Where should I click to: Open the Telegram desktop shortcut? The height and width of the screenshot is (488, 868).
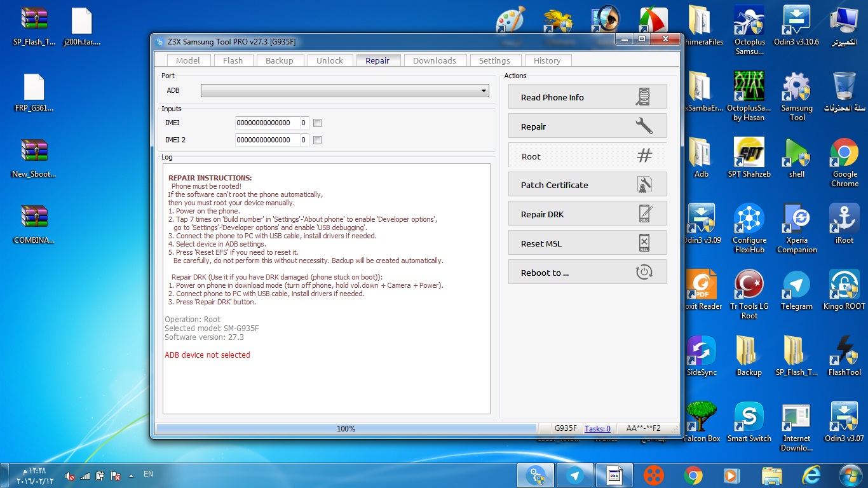coord(797,290)
